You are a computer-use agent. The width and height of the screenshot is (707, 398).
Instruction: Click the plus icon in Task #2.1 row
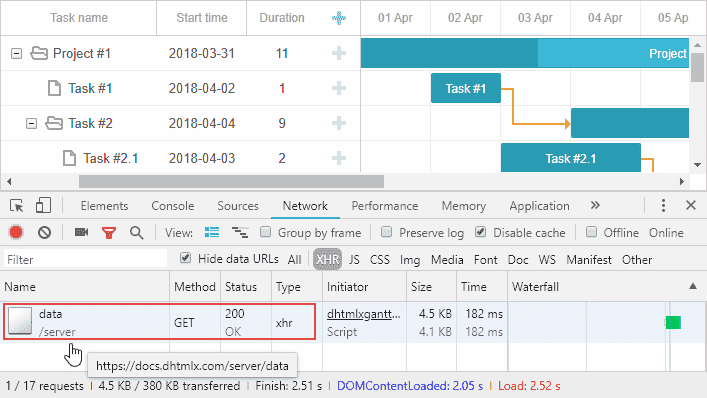tap(339, 158)
